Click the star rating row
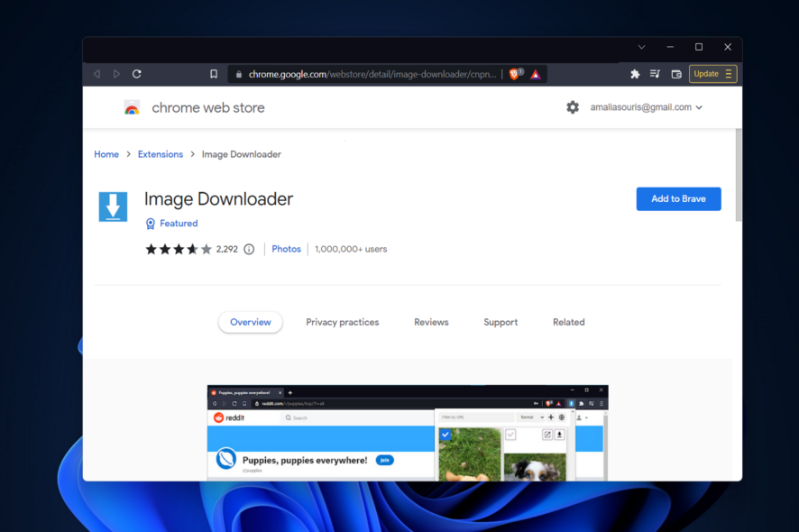The image size is (799, 532). [179, 249]
